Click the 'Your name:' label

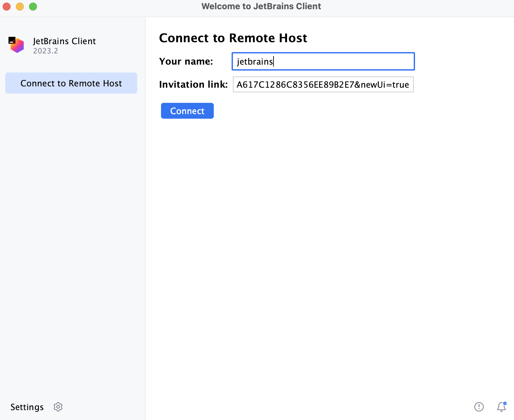click(x=186, y=61)
